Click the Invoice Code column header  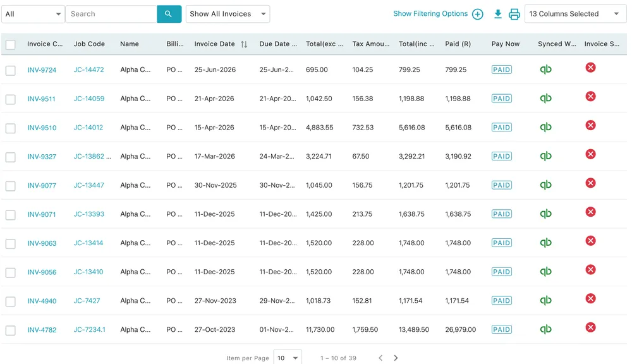[45, 44]
